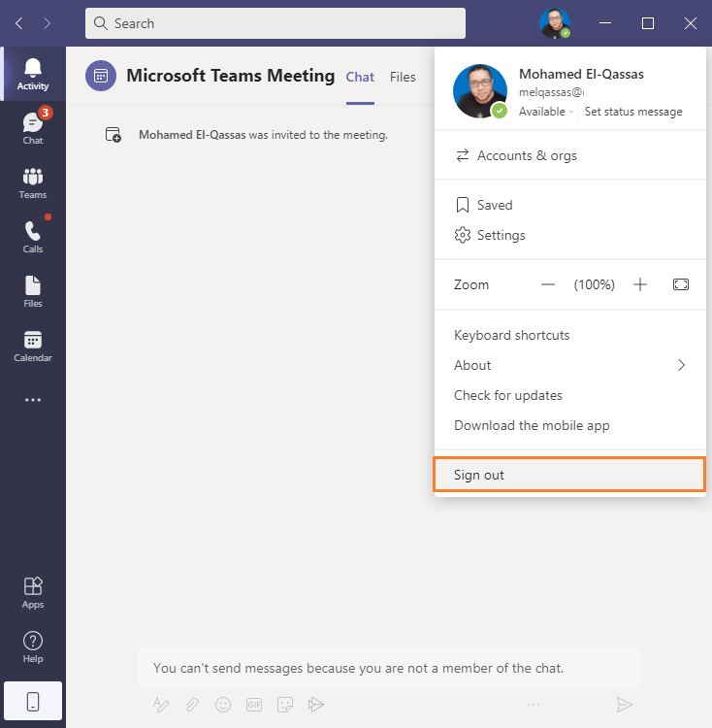Open the Help menu
This screenshot has height=728, width=712.
click(32, 646)
